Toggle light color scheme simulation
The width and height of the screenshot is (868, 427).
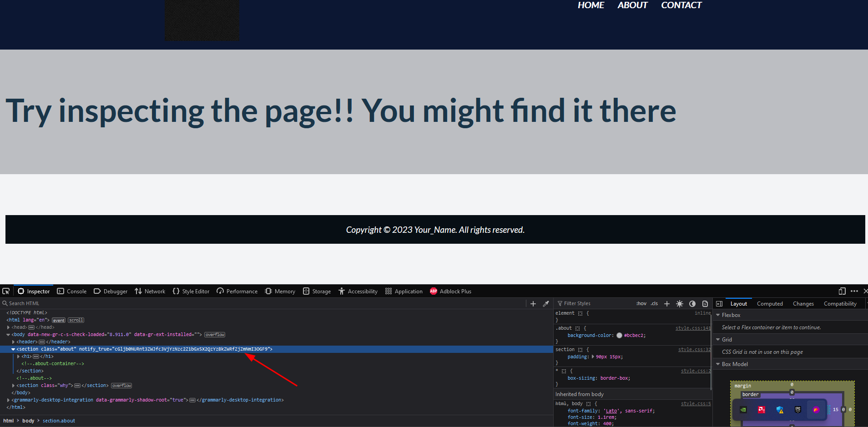(680, 304)
